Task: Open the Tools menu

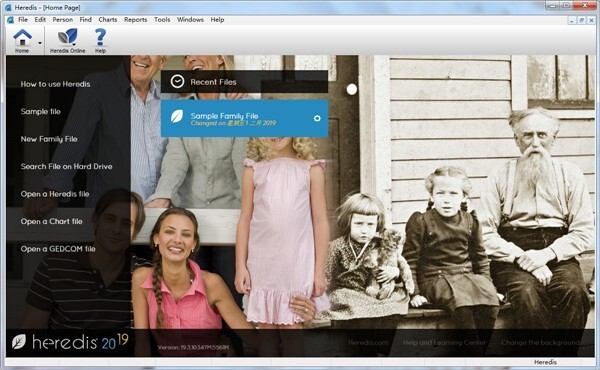Action: coord(162,20)
